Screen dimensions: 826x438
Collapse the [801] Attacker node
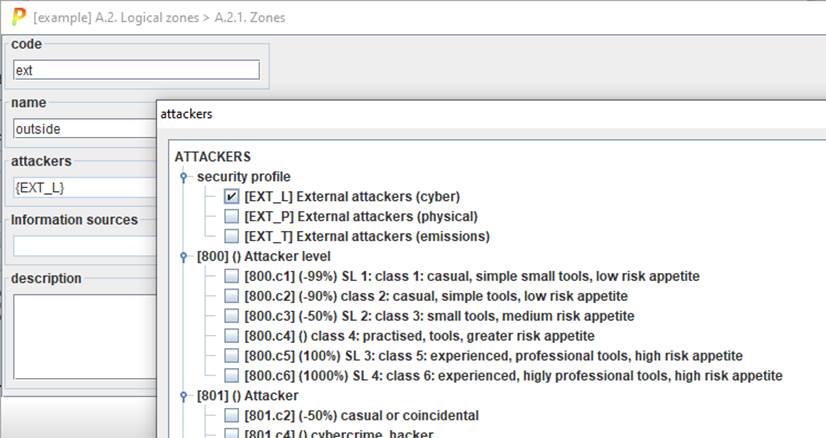(x=184, y=396)
